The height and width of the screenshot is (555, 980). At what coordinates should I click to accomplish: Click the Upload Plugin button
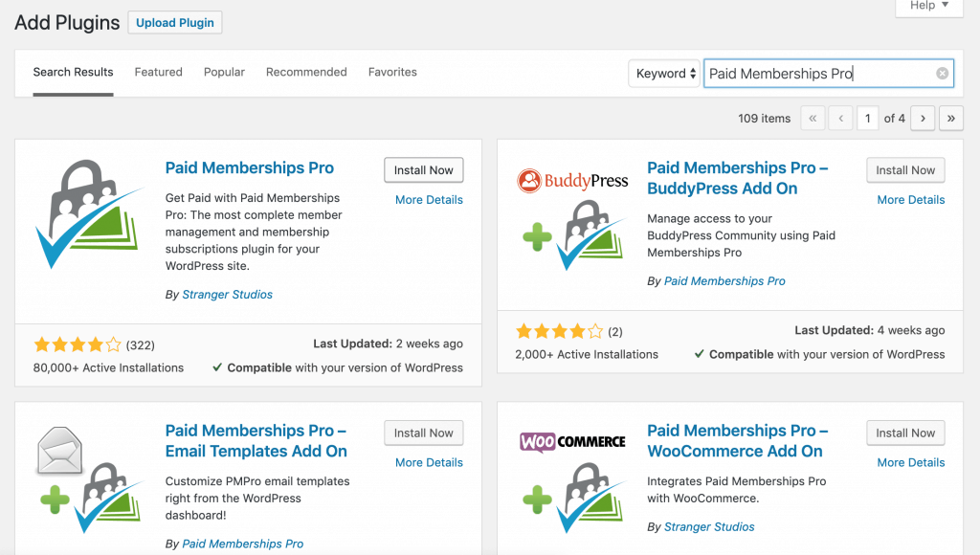tap(175, 23)
